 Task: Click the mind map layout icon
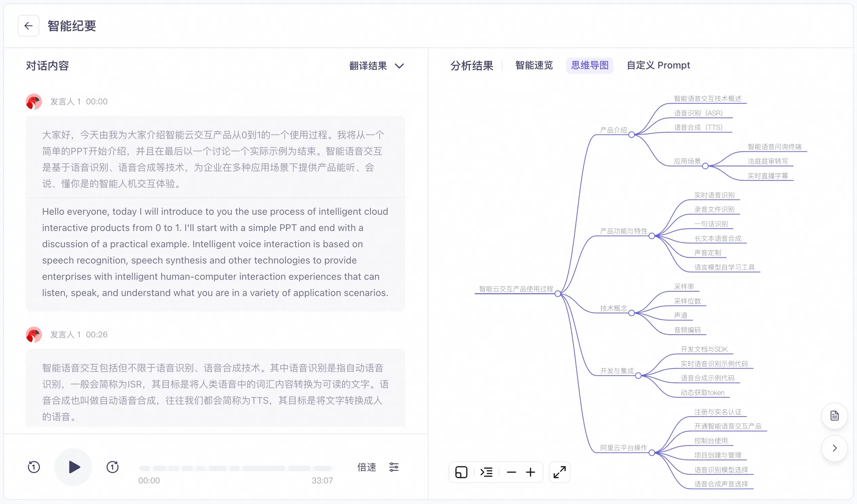461,472
